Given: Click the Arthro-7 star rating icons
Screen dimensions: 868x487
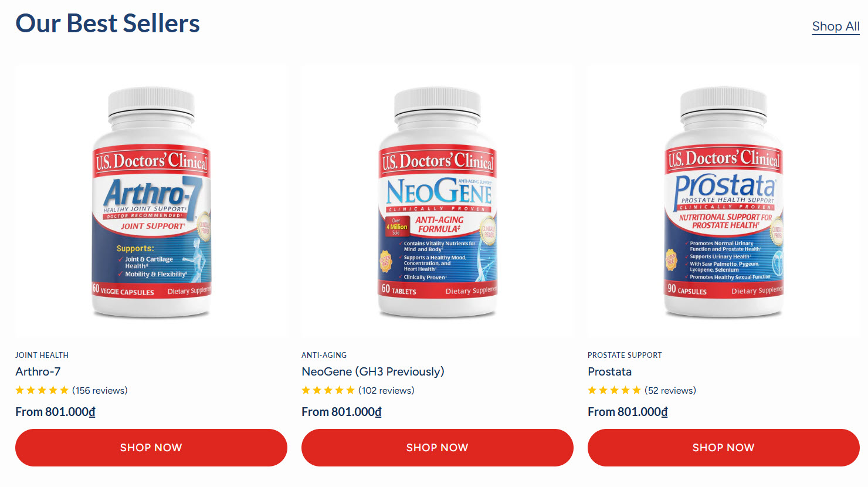Looking at the screenshot, I should (x=42, y=390).
